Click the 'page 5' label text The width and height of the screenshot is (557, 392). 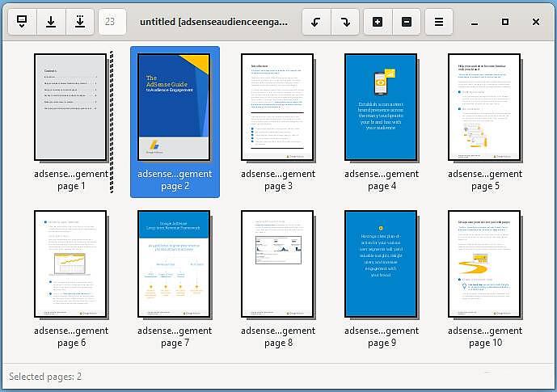pos(485,187)
